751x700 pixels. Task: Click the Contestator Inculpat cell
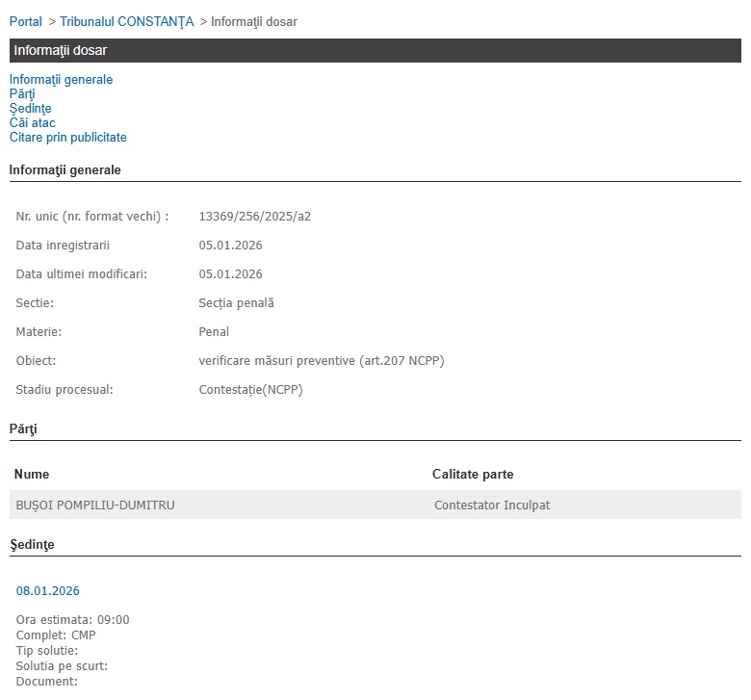(x=492, y=506)
